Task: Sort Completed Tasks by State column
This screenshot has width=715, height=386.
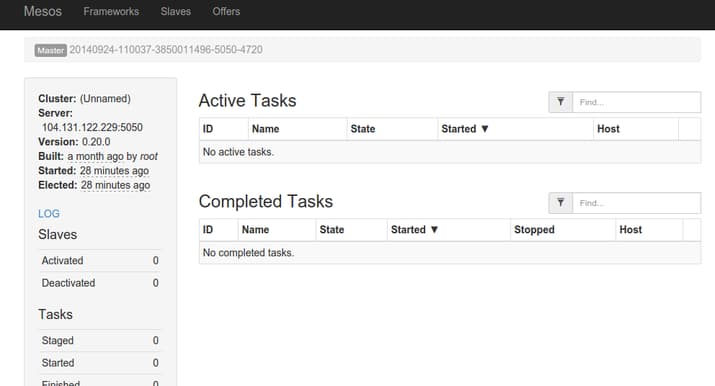Action: pos(332,230)
